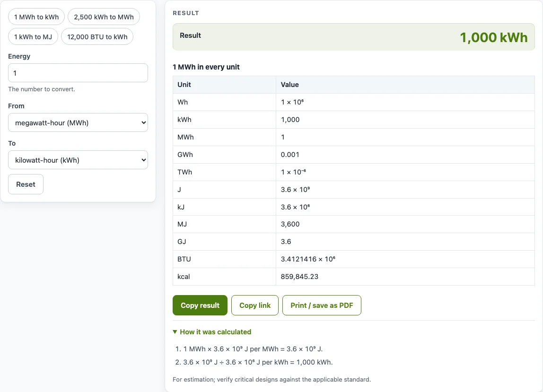Screen dimensions: 543x392
Task: Click the MJ row unit cell
Action: (224, 225)
